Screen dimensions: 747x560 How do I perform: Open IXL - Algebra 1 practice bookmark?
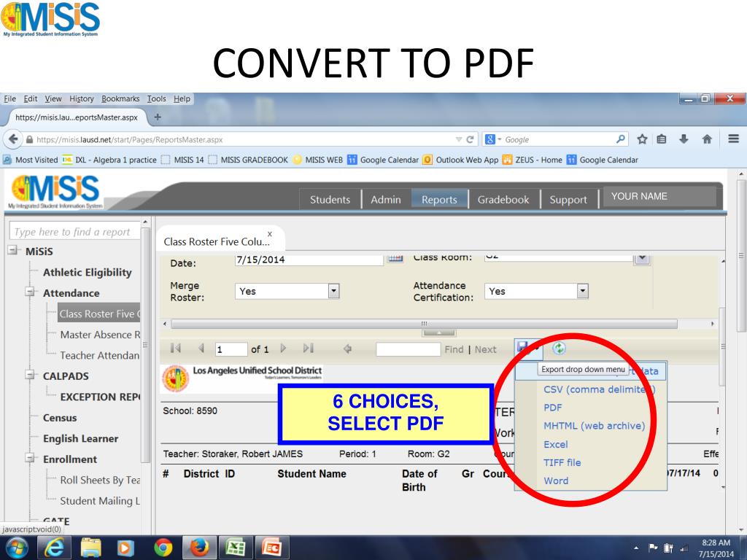pos(110,160)
